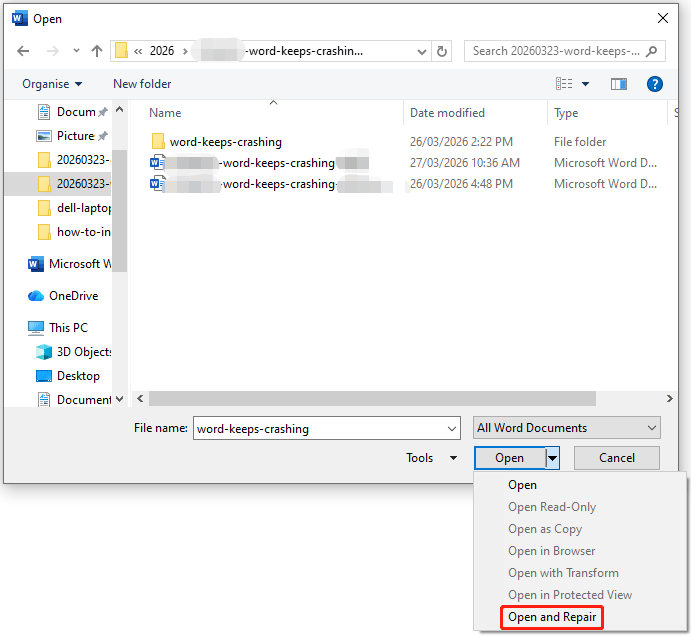Screen dimensions: 691x636
Task: Click the folder icon in address bar
Action: (x=121, y=50)
